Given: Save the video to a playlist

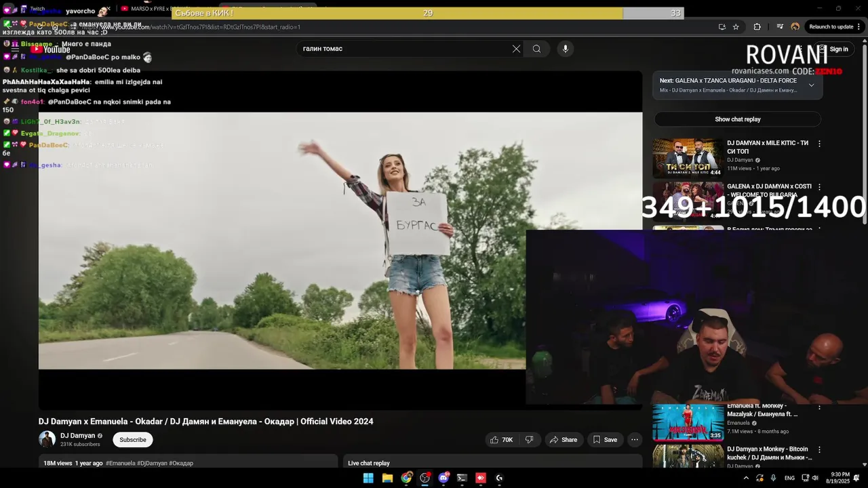Looking at the screenshot, I should coord(605,440).
